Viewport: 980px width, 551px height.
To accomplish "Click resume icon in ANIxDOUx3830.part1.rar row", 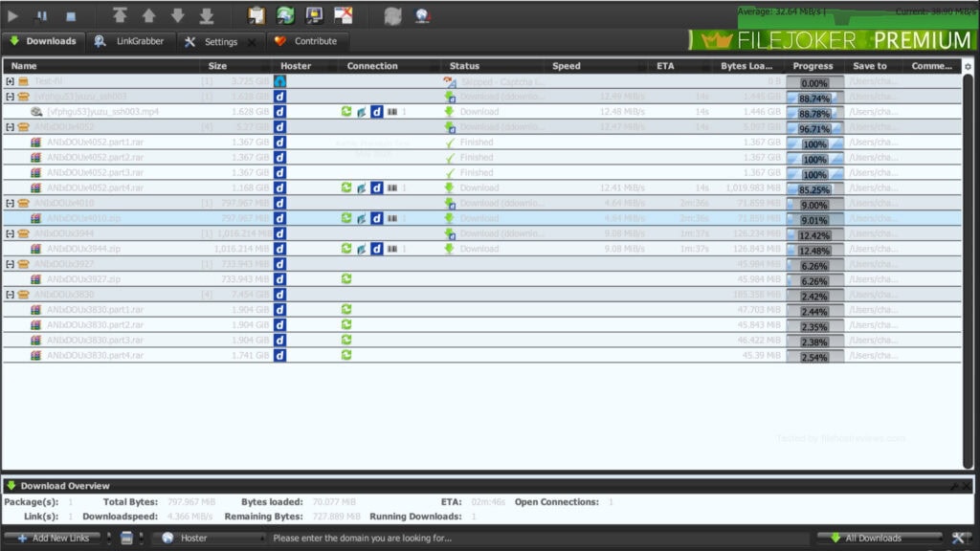I will pos(346,309).
